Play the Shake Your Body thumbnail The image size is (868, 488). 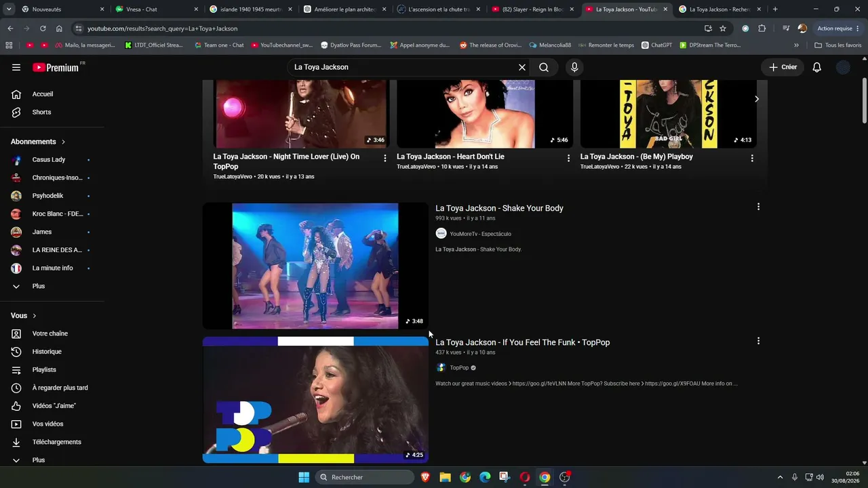click(315, 266)
